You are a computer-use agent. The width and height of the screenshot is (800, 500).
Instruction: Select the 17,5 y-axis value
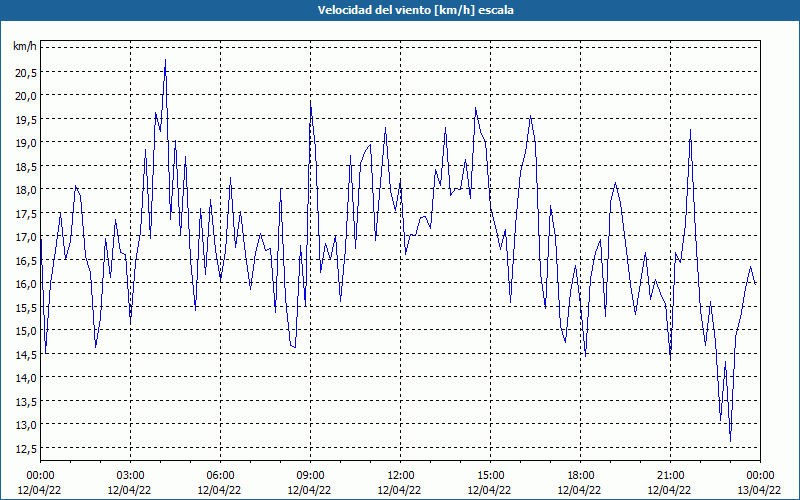click(26, 213)
